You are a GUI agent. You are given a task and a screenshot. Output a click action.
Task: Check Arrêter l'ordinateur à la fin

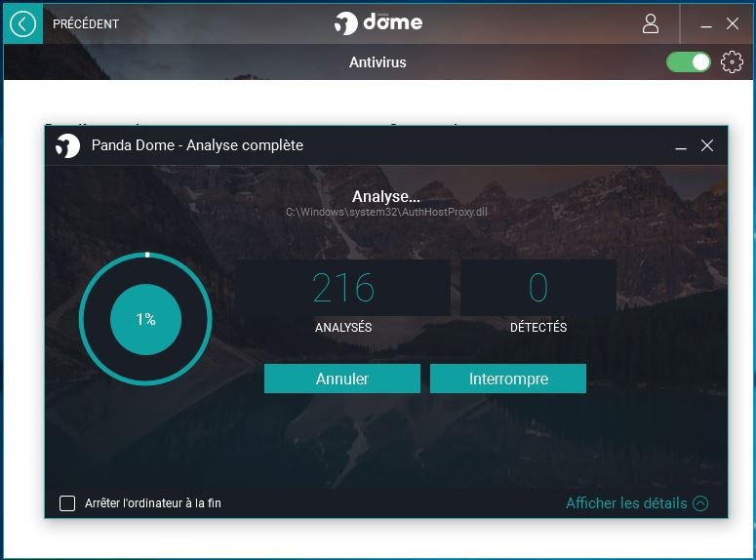click(67, 503)
